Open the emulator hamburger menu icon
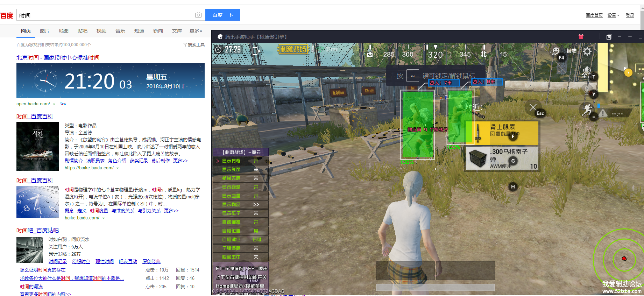The height and width of the screenshot is (296, 644). [620, 37]
